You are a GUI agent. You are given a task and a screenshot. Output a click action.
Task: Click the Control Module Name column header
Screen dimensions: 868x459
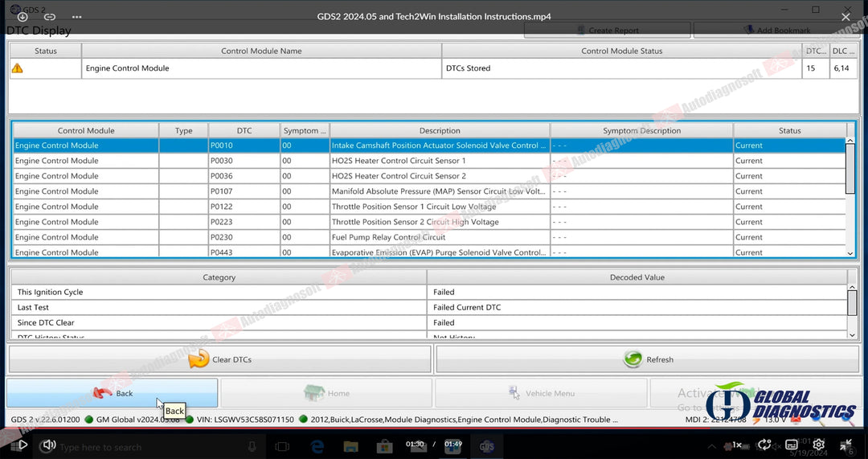pyautogui.click(x=261, y=51)
